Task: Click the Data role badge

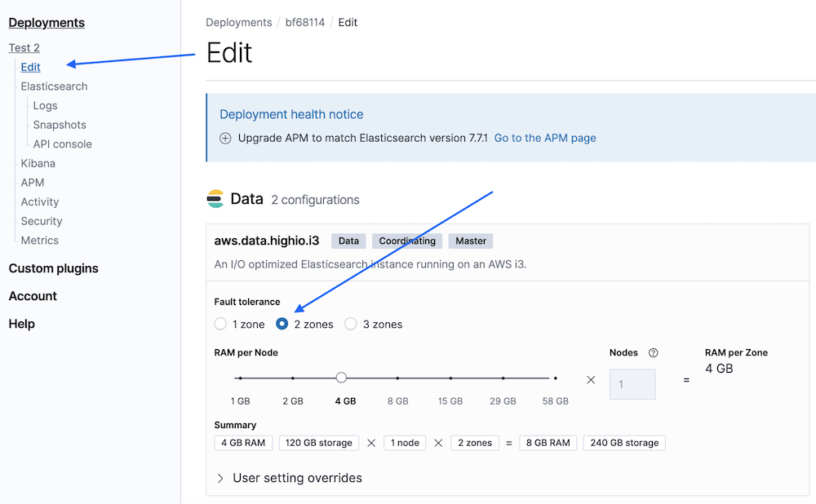Action: 348,241
